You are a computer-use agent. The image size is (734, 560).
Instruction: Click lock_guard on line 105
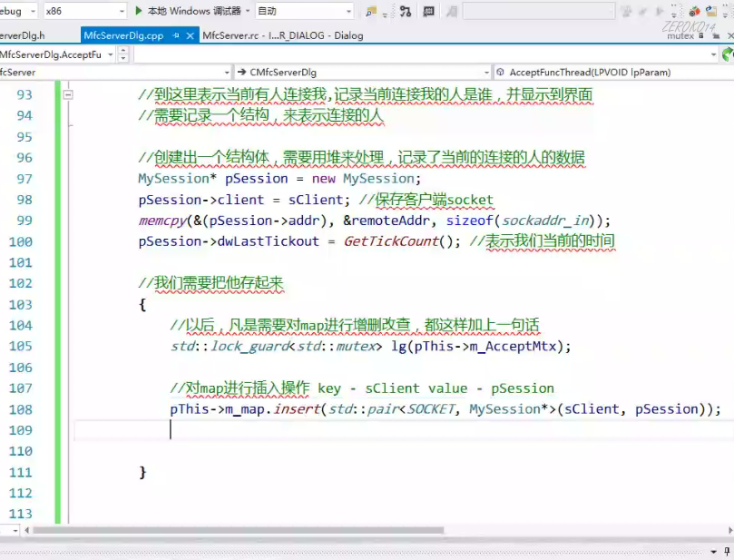[x=250, y=347]
